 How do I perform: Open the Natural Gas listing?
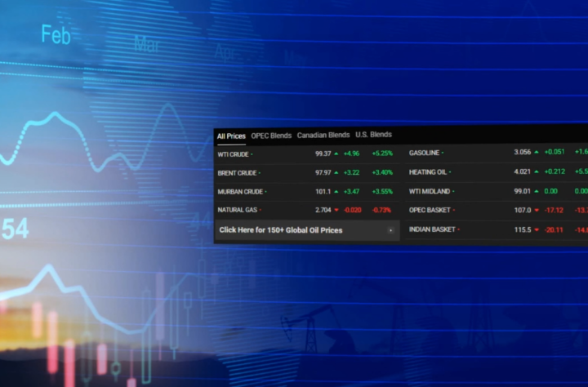tap(238, 210)
